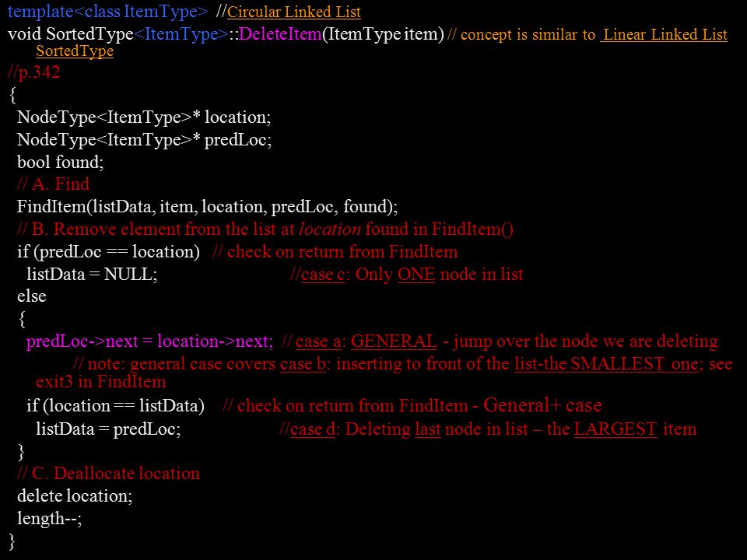The height and width of the screenshot is (560, 747).
Task: Click the 'listData = predLoc;' statement
Action: point(109,429)
